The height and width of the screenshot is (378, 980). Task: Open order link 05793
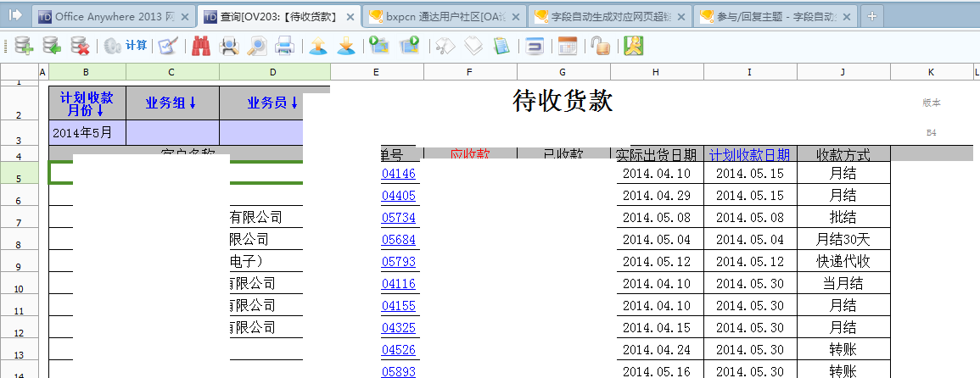point(399,261)
